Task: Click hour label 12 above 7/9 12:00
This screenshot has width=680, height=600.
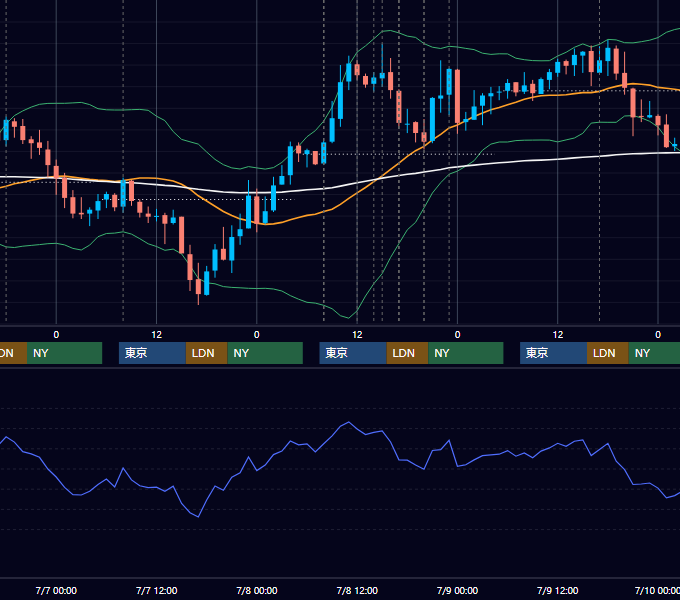Action: pyautogui.click(x=558, y=335)
